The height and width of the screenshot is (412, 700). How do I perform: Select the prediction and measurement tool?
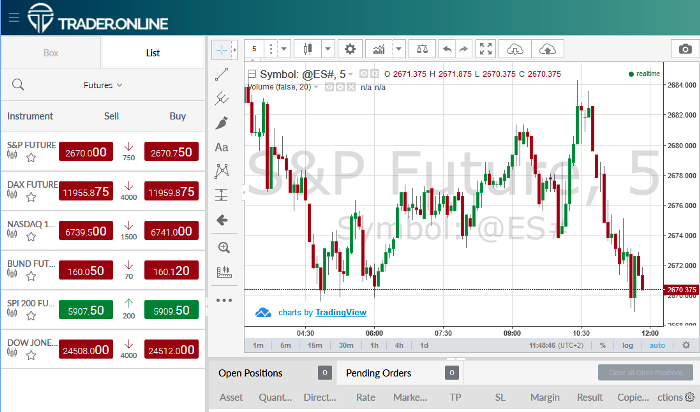point(221,195)
